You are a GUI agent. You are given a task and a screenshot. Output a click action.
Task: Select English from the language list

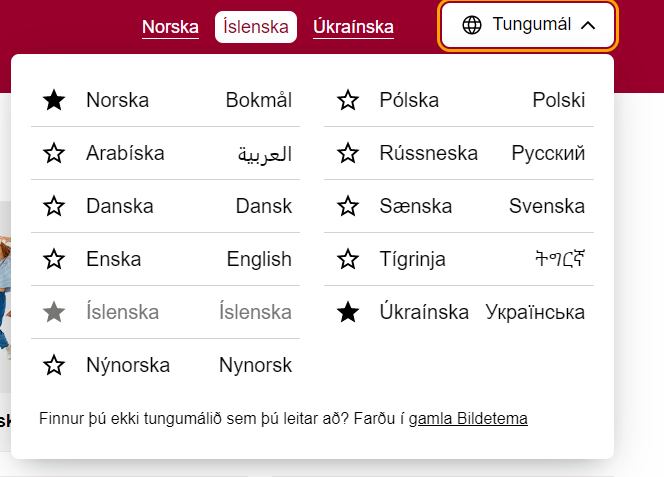259,259
